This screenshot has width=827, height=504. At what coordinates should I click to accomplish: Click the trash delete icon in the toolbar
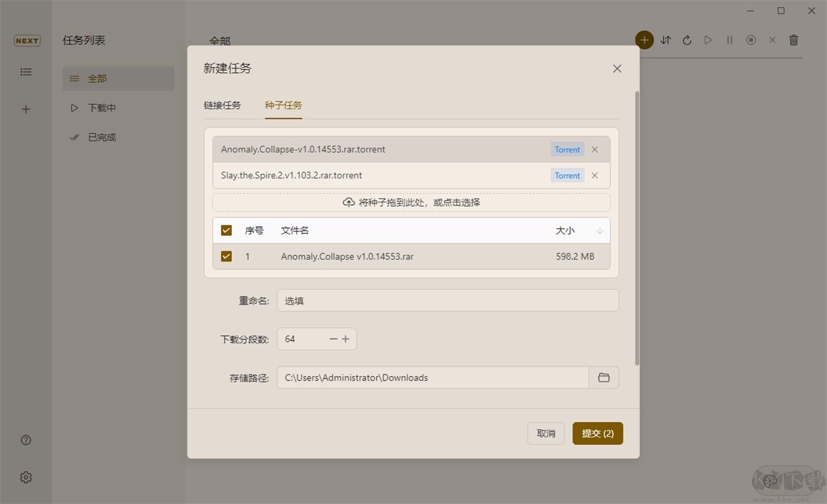(x=794, y=40)
